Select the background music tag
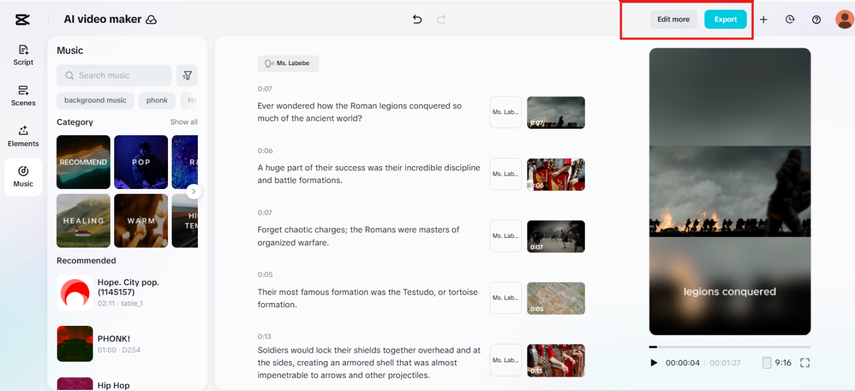This screenshot has width=855, height=391. pos(95,100)
